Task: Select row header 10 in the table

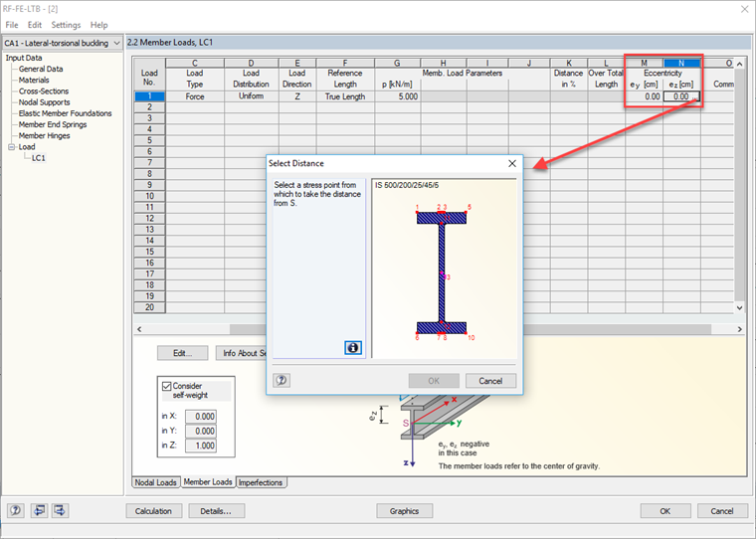Action: point(149,196)
